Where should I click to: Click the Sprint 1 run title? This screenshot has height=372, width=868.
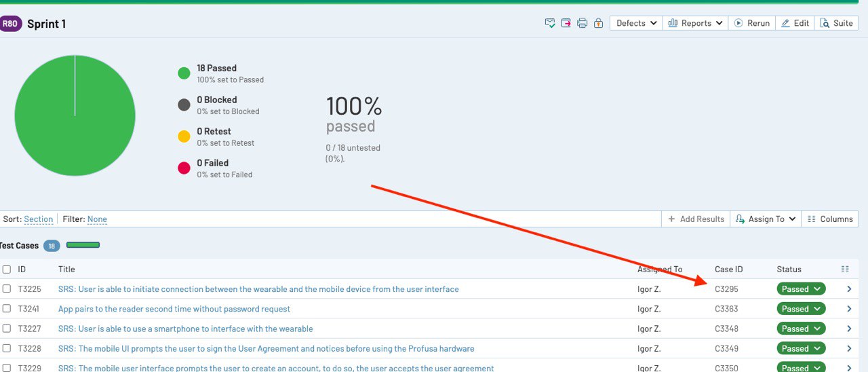coord(46,24)
